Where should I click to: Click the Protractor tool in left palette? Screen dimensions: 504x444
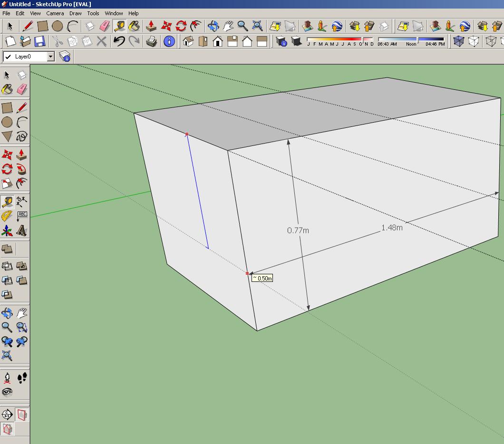tap(7, 216)
